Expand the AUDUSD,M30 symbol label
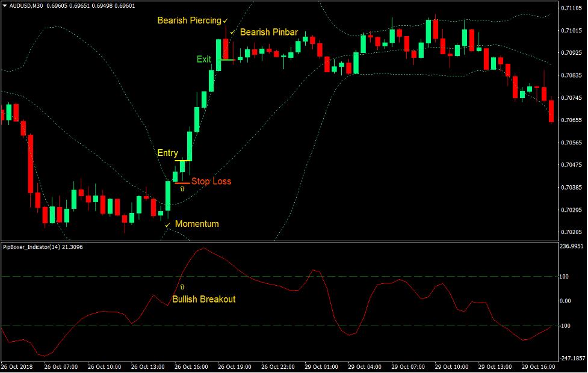 point(25,4)
